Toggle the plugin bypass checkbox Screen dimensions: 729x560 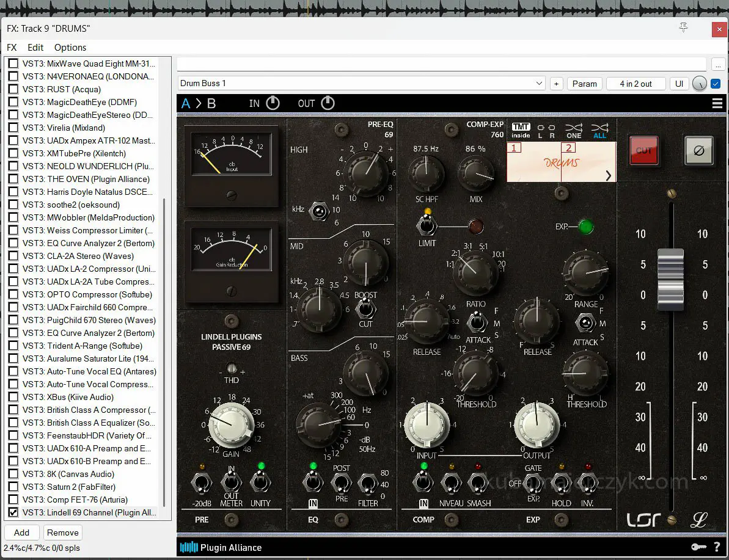tap(716, 84)
